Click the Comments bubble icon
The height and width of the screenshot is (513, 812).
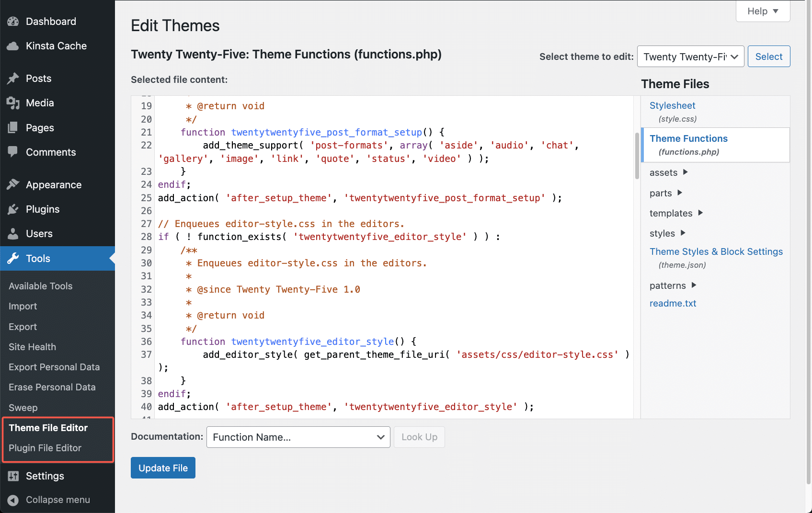click(x=13, y=152)
